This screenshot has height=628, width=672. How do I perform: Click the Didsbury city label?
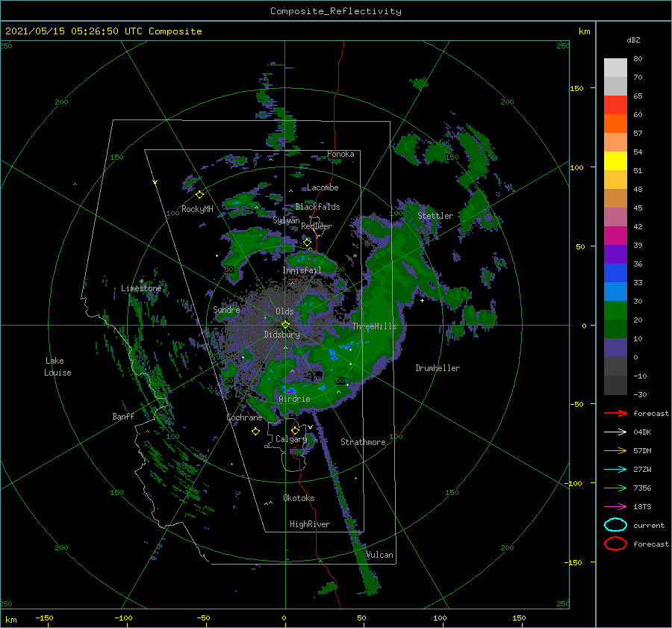point(281,334)
